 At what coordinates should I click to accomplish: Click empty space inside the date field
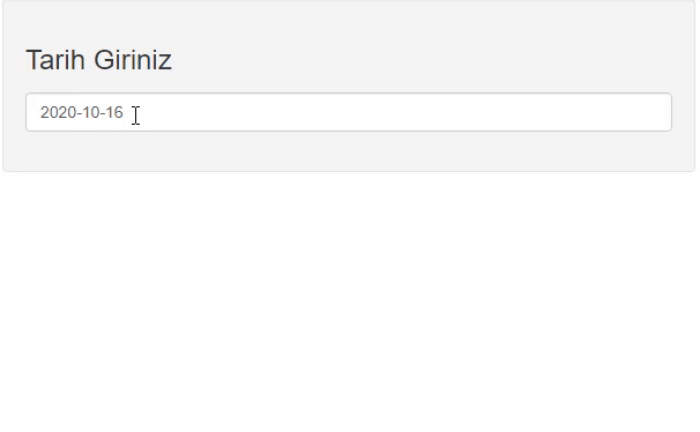coord(402,112)
